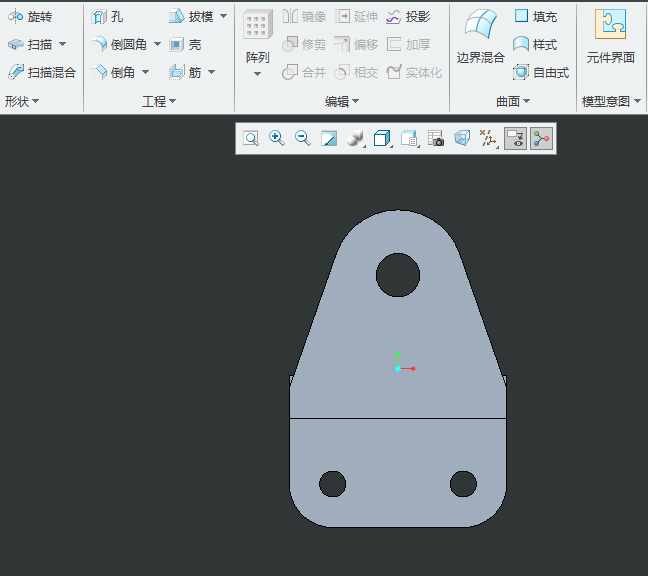Click the bottom-left hole of the bracket
The width and height of the screenshot is (648, 576).
click(x=333, y=484)
